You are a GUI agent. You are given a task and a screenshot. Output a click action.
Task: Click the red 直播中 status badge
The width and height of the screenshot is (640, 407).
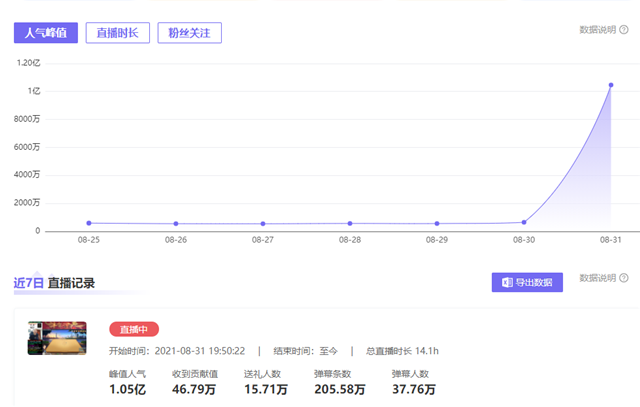click(134, 329)
